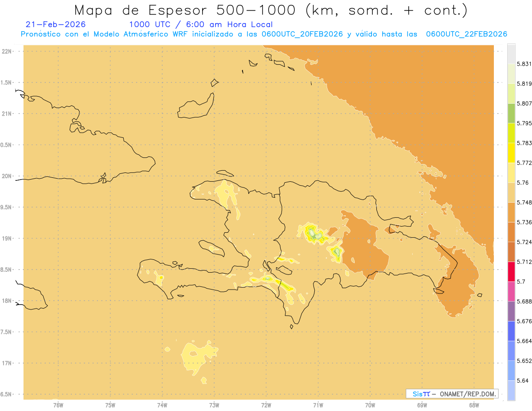Click the latitude axis label '21N'

(x=6, y=114)
